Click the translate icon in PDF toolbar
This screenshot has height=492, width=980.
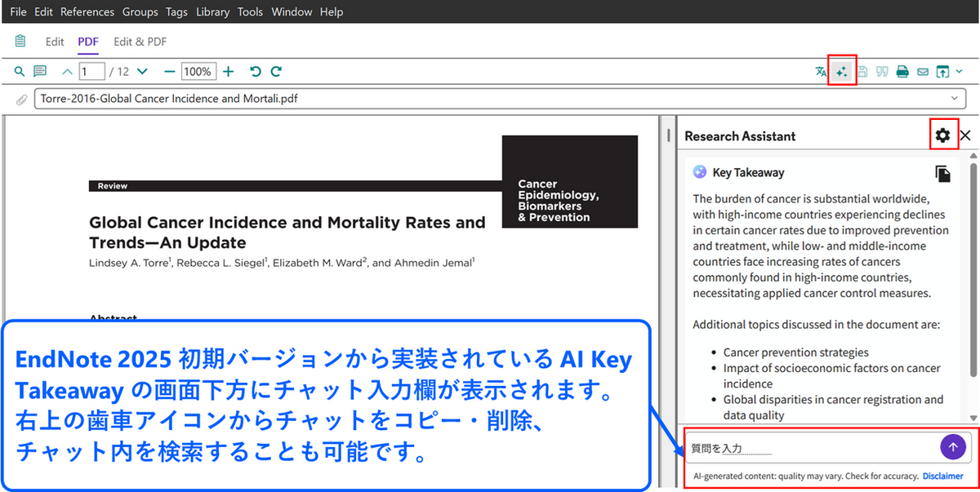tap(821, 72)
